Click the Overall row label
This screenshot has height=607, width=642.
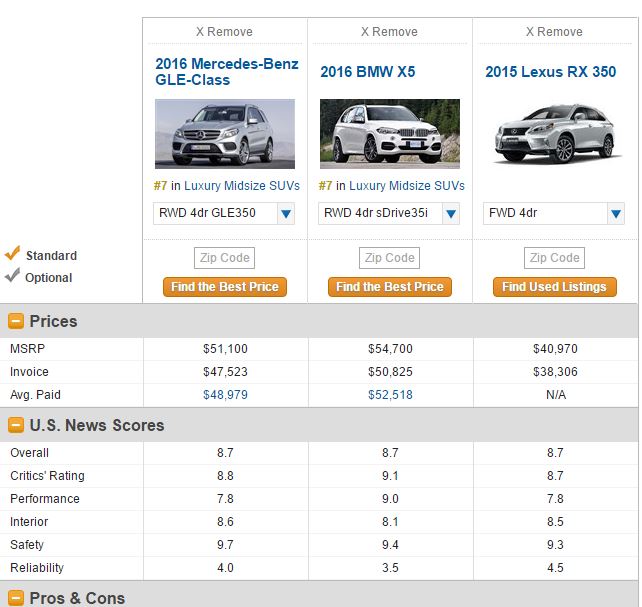[29, 453]
